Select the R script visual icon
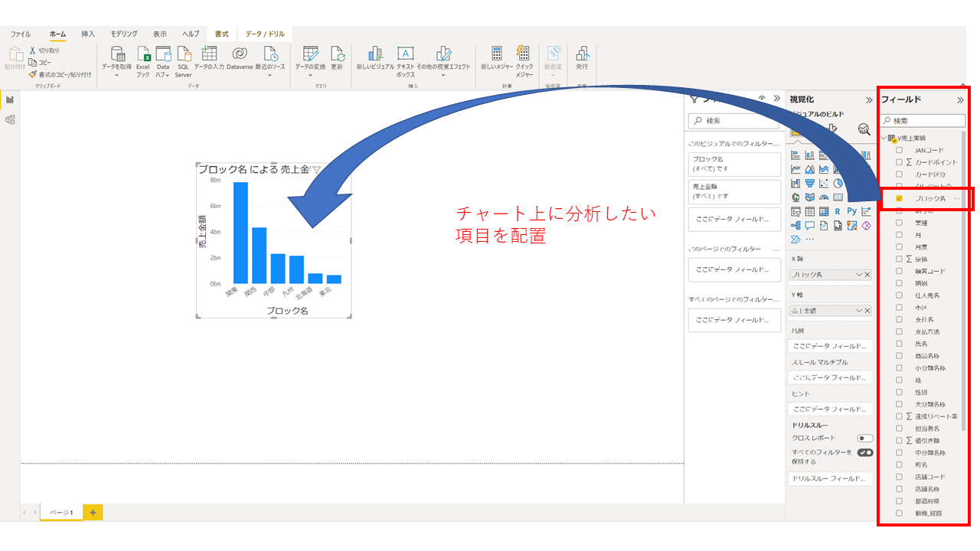This screenshot has height=551, width=980. pos(838,211)
